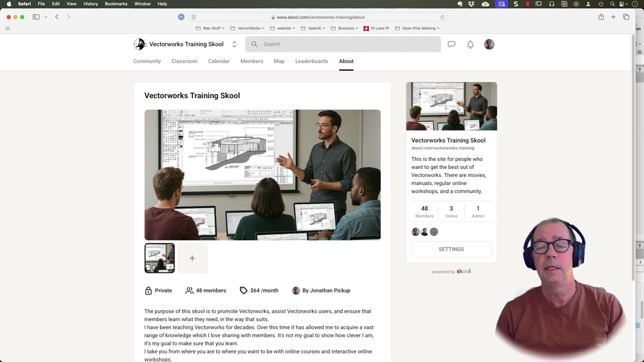Show the tab overview
Screen dimensions: 644x362
[626, 17]
